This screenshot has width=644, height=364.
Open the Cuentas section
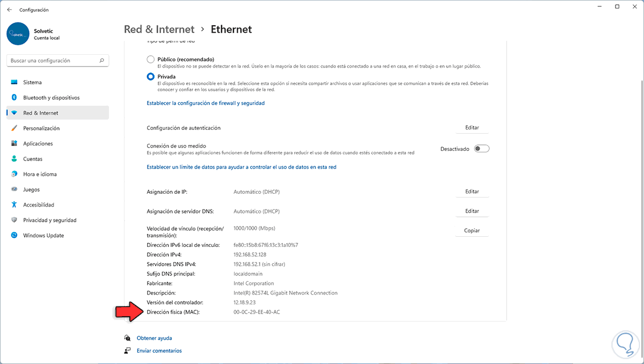(32, 159)
